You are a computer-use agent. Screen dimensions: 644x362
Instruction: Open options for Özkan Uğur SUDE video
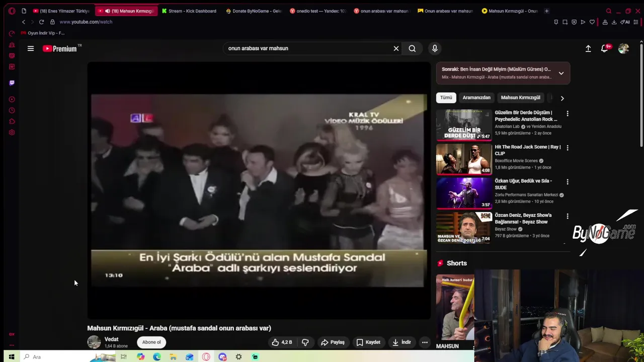pos(567,182)
